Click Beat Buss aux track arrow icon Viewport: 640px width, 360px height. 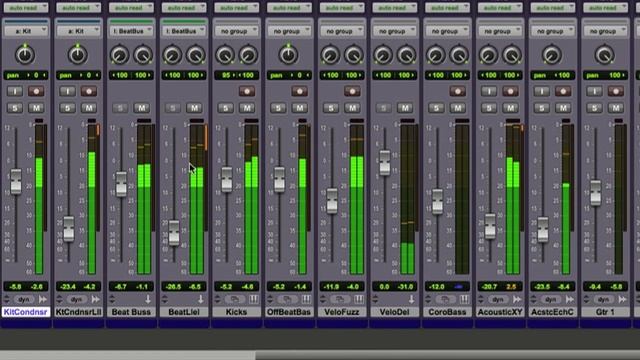pyautogui.click(x=148, y=299)
